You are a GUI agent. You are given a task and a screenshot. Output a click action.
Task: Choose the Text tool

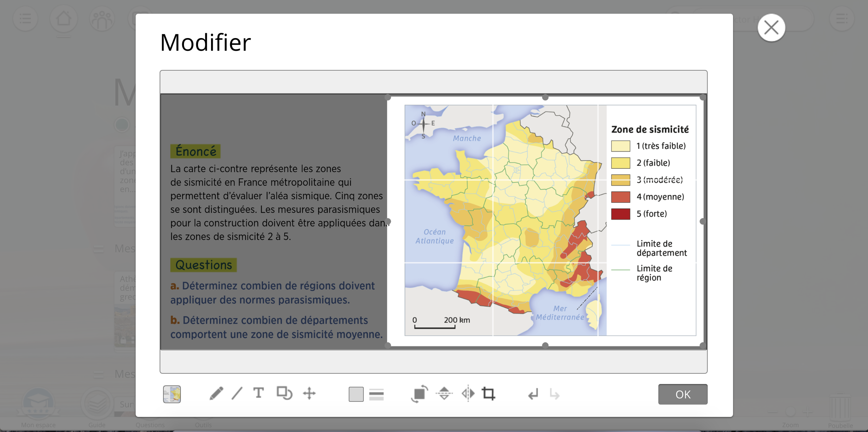coord(259,393)
